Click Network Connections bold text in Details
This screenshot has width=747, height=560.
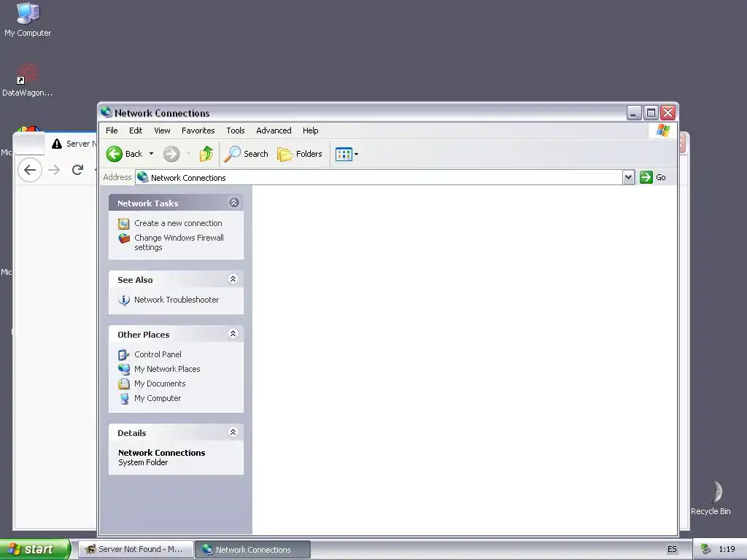(x=161, y=453)
